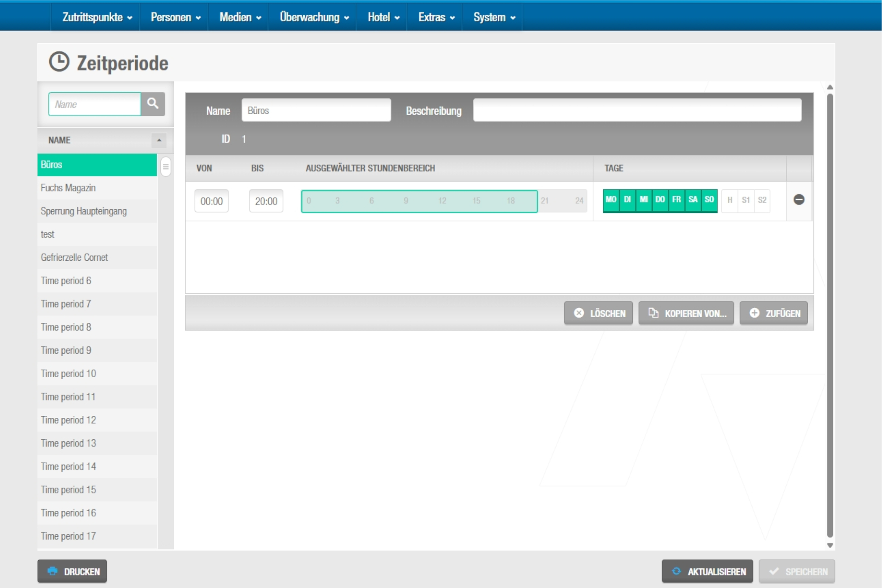Open the System menu

pos(494,17)
